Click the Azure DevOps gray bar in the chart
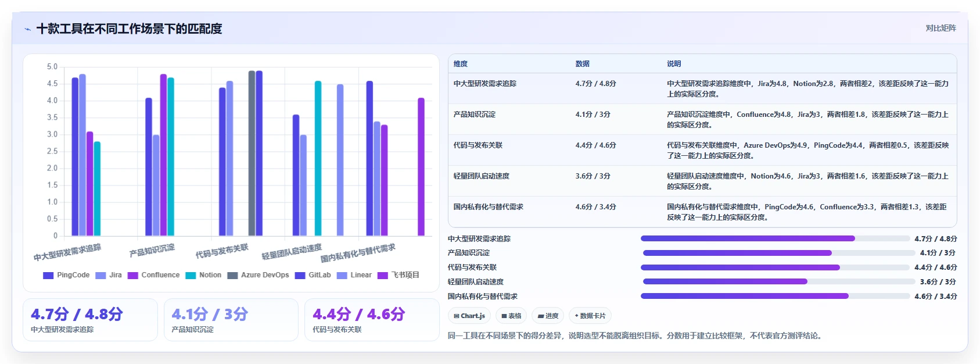 tap(252, 154)
